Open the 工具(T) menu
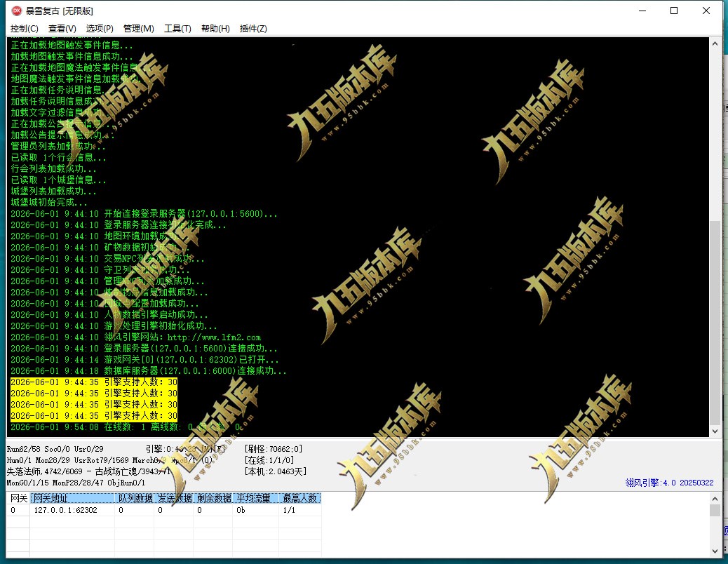728x564 pixels. [x=177, y=29]
